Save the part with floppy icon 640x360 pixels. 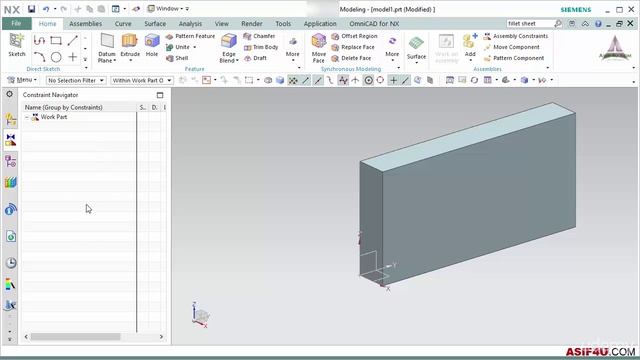pyautogui.click(x=31, y=9)
